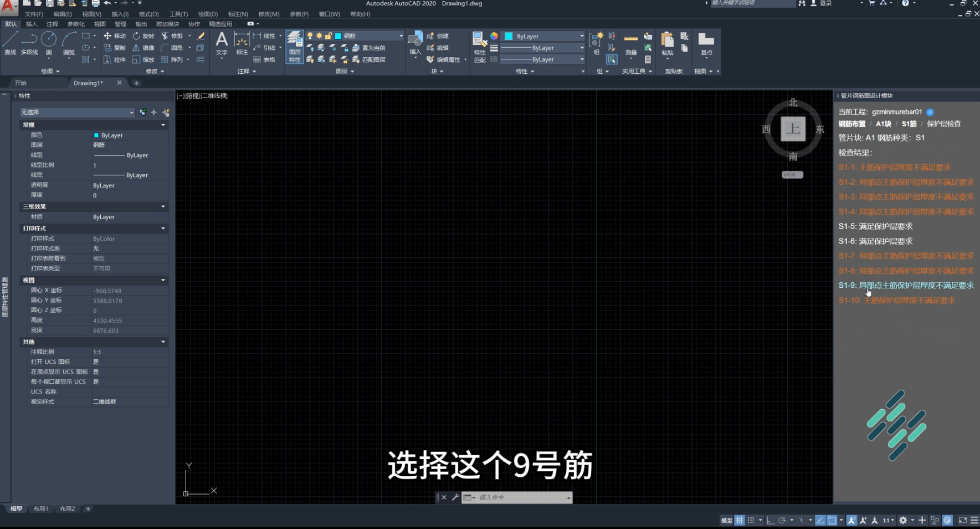Select the Line (直线) drawing tool
This screenshot has height=529, width=980.
point(10,43)
